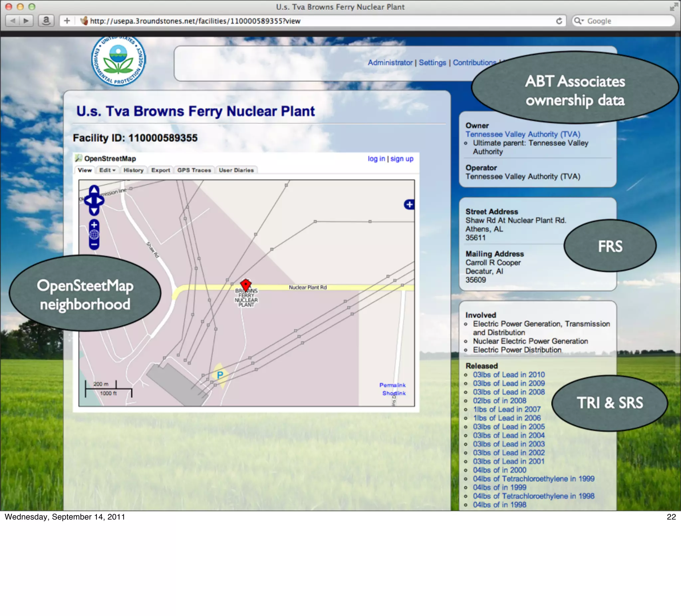Expand the map layer switcher plus
Image resolution: width=681 pixels, height=616 pixels.
tap(409, 205)
